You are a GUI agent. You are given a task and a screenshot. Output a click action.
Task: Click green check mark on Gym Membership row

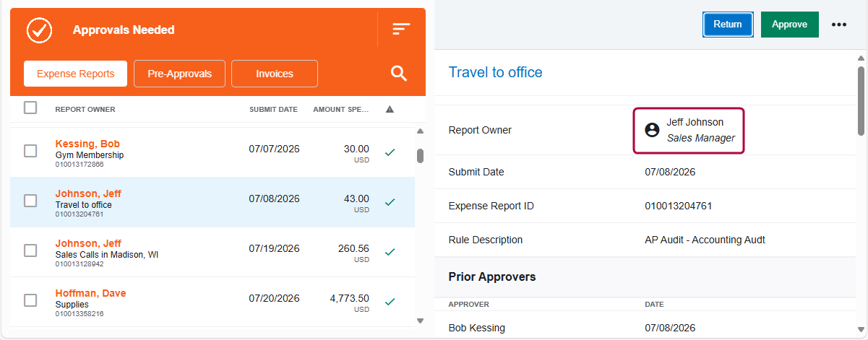click(390, 152)
